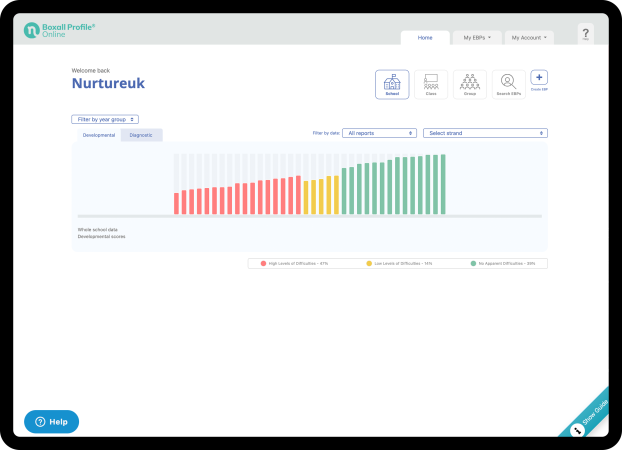Click the tallest green bar in chart
622x450 pixels.
[443, 184]
